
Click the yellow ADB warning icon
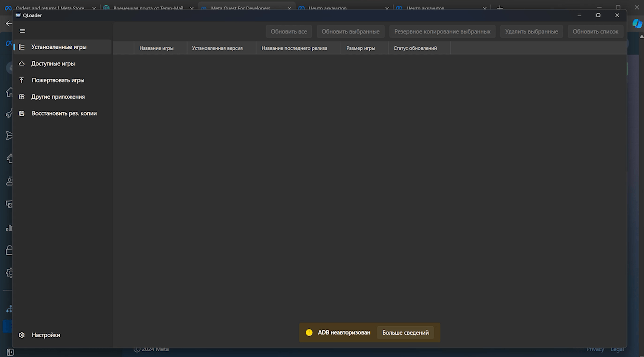click(x=309, y=332)
